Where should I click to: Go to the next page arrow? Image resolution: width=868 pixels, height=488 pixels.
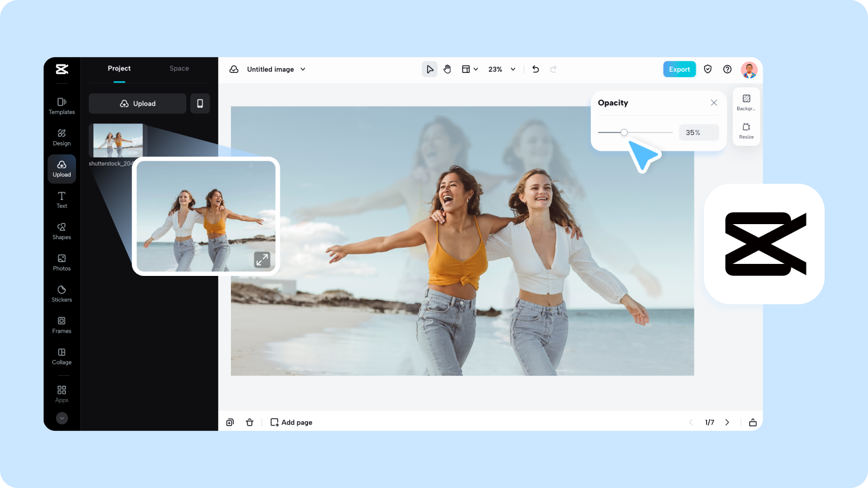[x=727, y=422]
